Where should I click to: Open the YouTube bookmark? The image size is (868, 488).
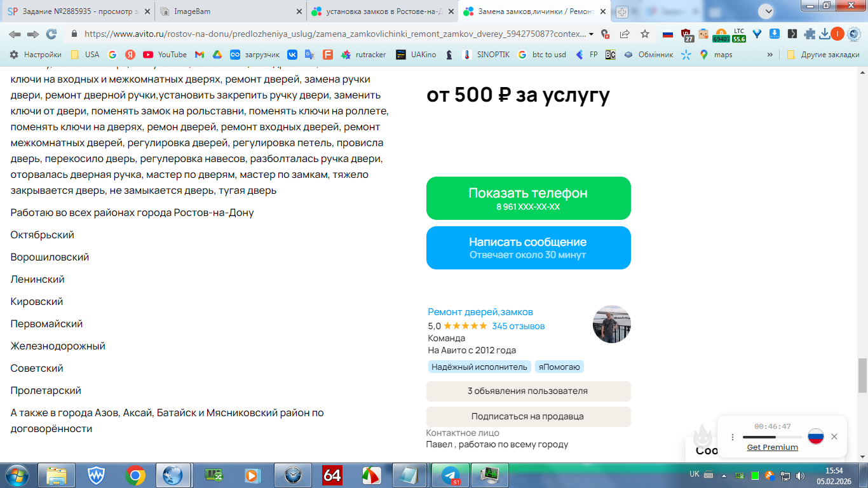pyautogui.click(x=165, y=55)
